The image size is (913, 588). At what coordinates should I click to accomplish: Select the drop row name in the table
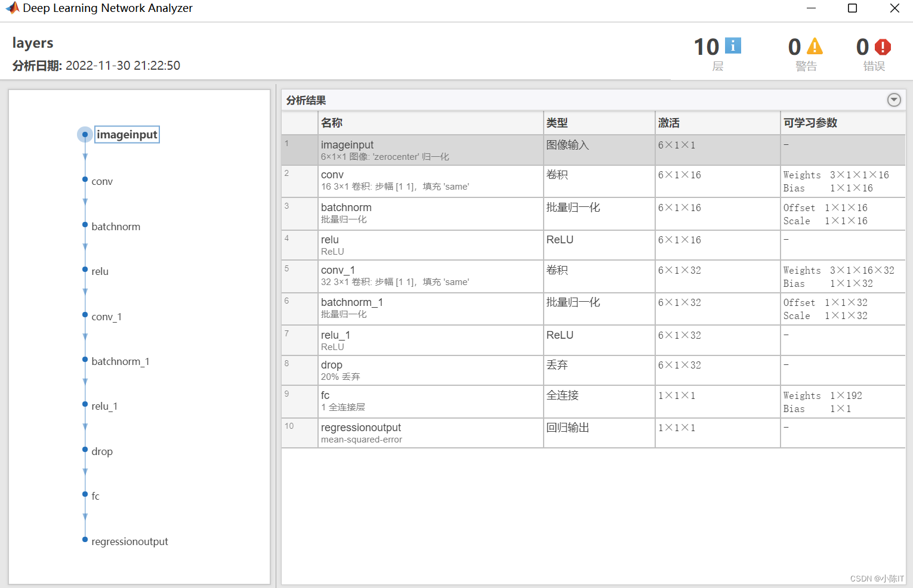[x=332, y=365]
